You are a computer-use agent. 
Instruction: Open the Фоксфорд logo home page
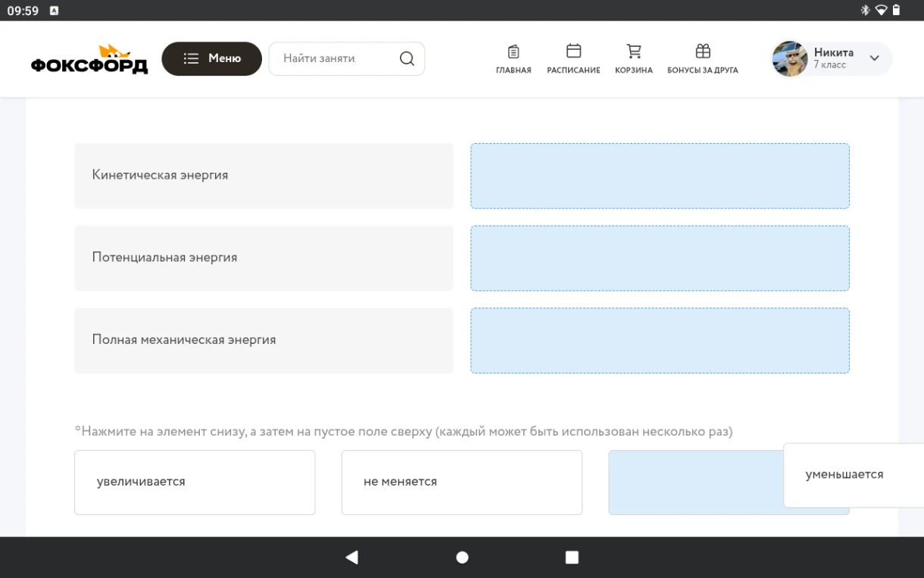pos(89,59)
